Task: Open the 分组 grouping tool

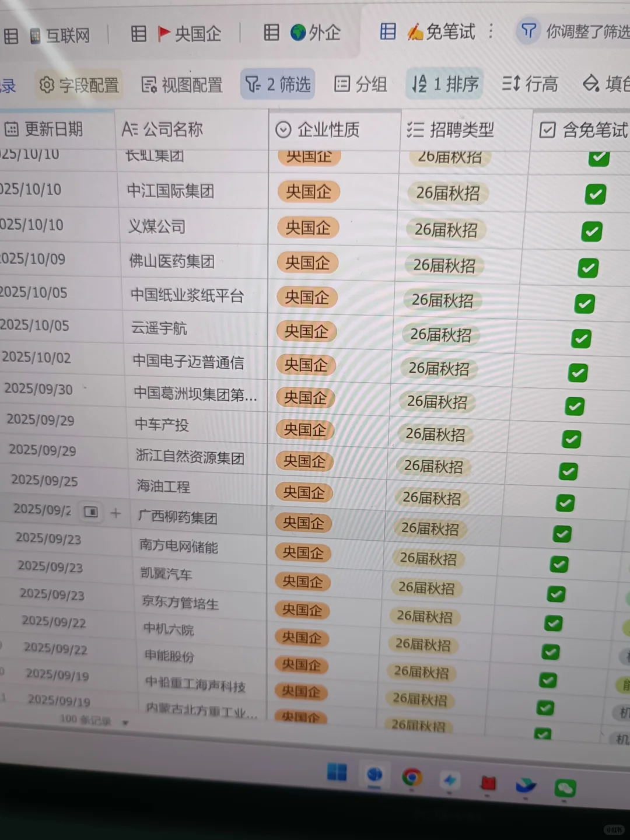Action: pyautogui.click(x=360, y=84)
